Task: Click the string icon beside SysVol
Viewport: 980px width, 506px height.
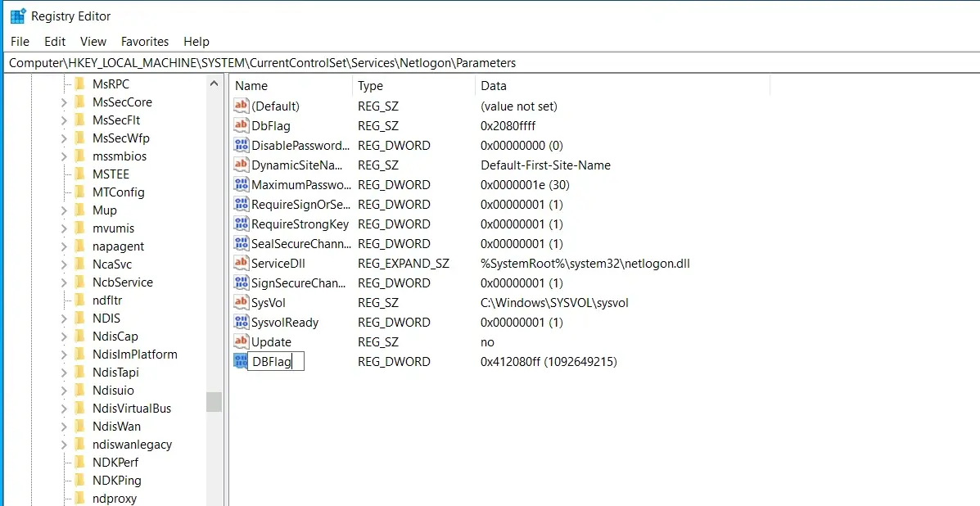Action: point(242,302)
